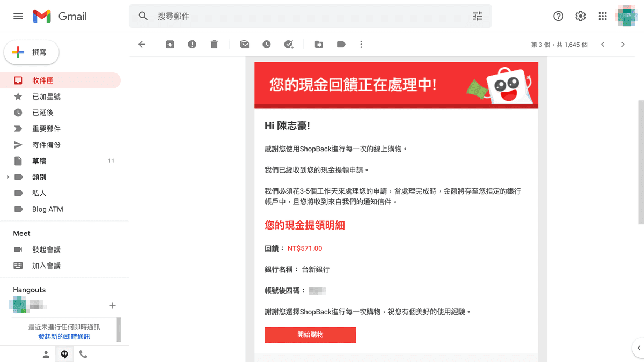Viewport: 644px width, 362px height.
Task: Open the more actions menu on toolbar
Action: [x=361, y=44]
